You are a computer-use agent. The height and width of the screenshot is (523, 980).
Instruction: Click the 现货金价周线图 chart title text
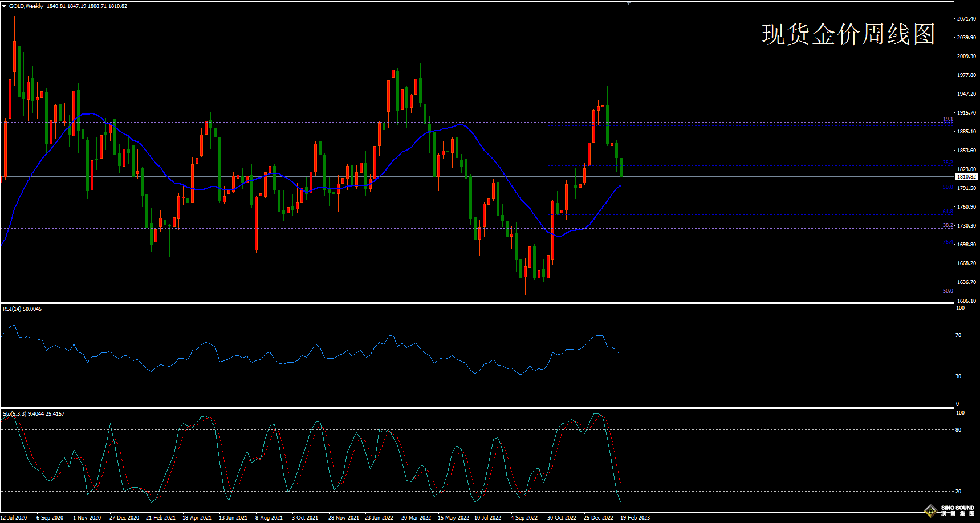tap(848, 35)
